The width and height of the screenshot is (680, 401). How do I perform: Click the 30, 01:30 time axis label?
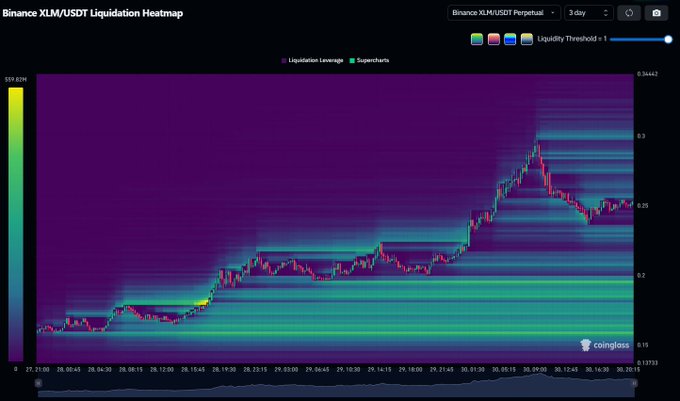(473, 369)
